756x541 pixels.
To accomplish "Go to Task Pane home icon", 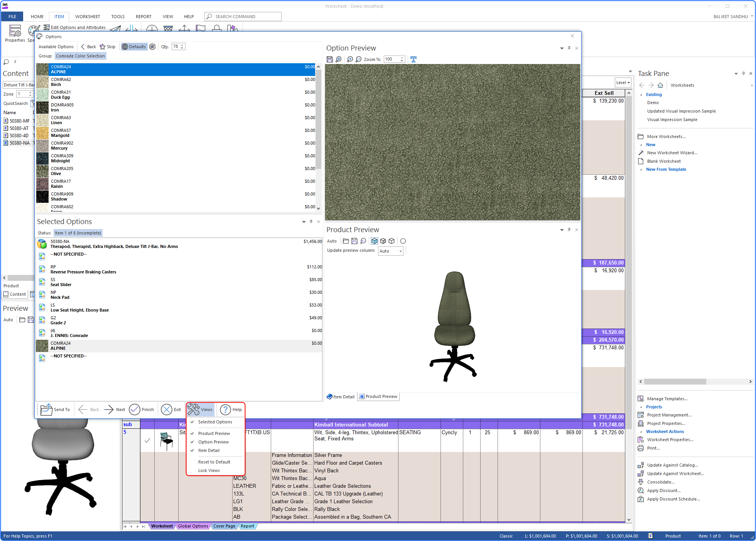I will click(x=660, y=85).
